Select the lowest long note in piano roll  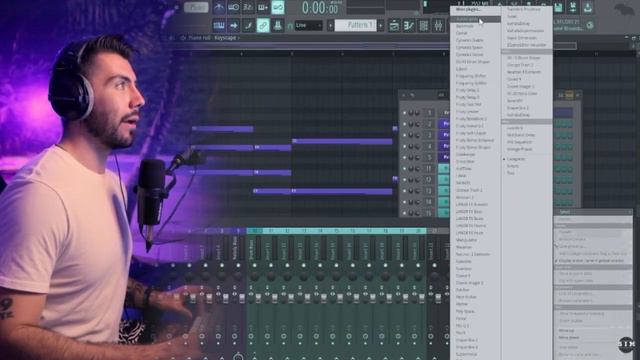coord(342,191)
